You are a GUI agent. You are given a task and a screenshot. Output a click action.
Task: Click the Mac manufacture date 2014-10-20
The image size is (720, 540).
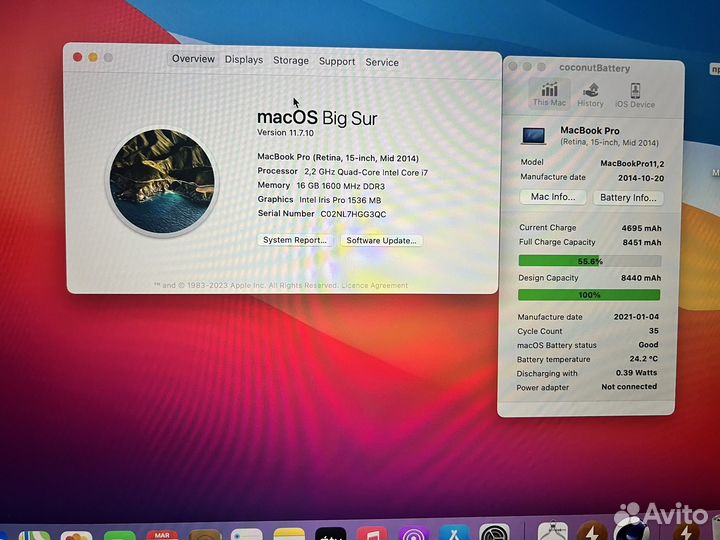pos(641,178)
